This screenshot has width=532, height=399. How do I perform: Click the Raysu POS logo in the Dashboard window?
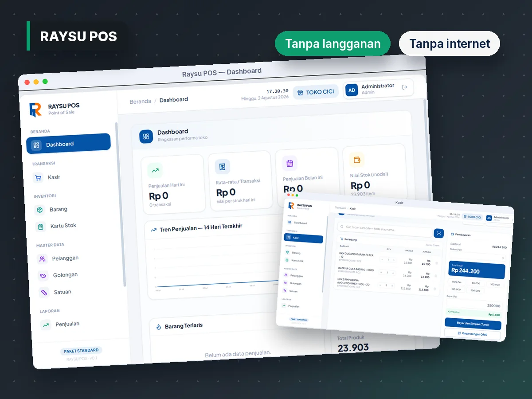[35, 110]
